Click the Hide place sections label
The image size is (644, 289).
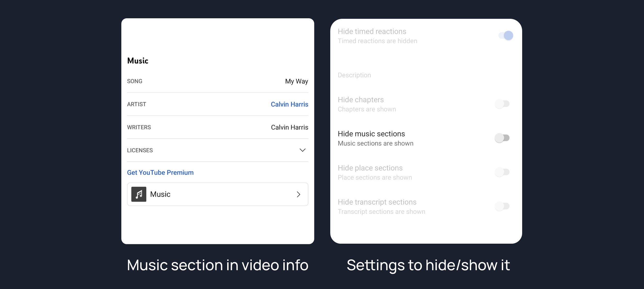coord(370,168)
